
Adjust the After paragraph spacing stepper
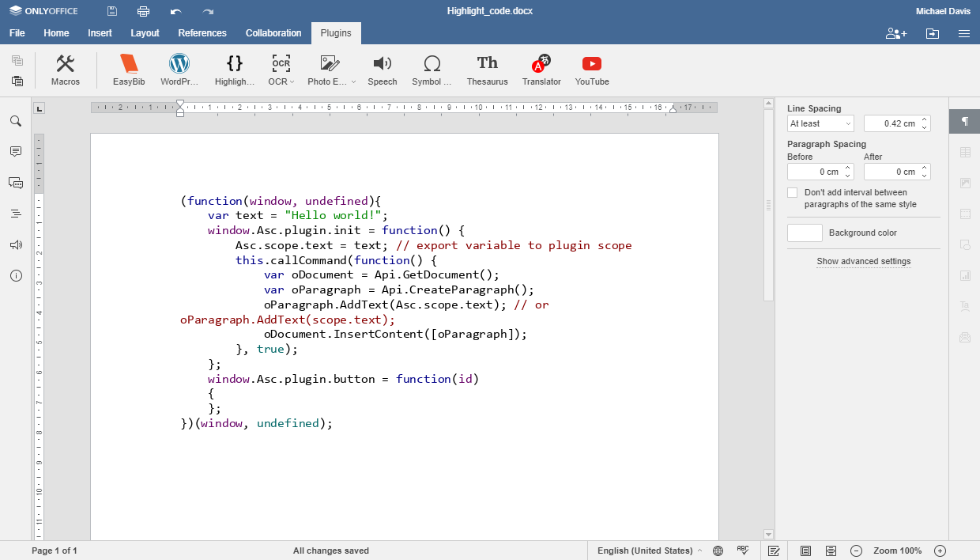(925, 172)
